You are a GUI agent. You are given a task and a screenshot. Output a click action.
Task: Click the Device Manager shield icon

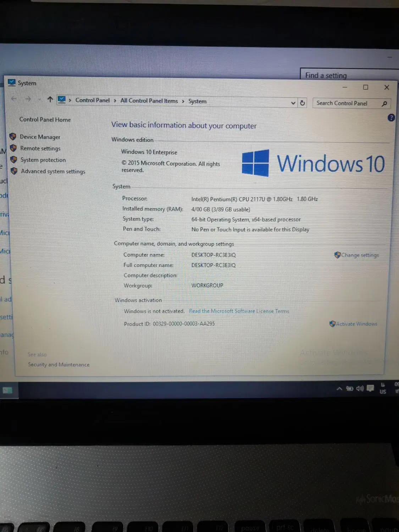pos(13,137)
